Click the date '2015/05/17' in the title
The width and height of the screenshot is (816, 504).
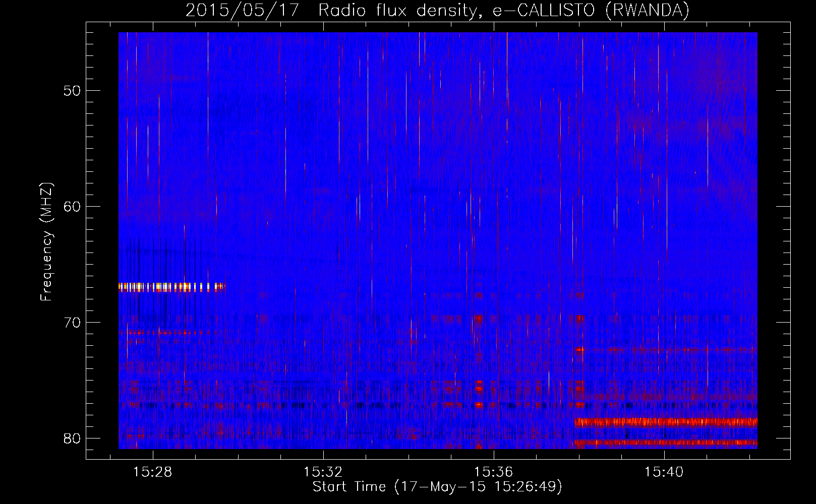pyautogui.click(x=243, y=11)
